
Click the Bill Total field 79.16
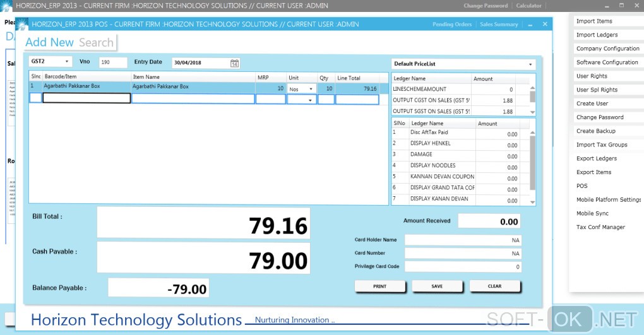203,223
